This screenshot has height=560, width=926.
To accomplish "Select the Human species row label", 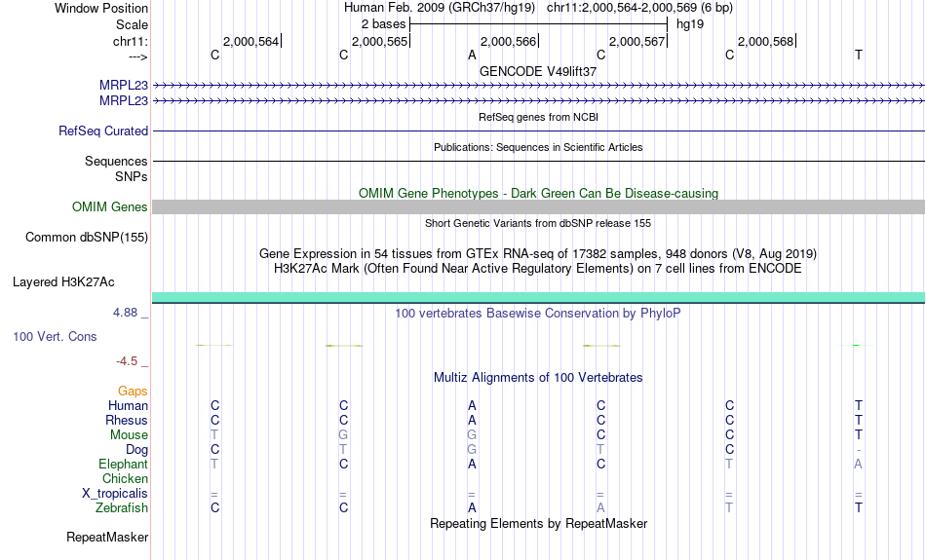I will [x=128, y=405].
